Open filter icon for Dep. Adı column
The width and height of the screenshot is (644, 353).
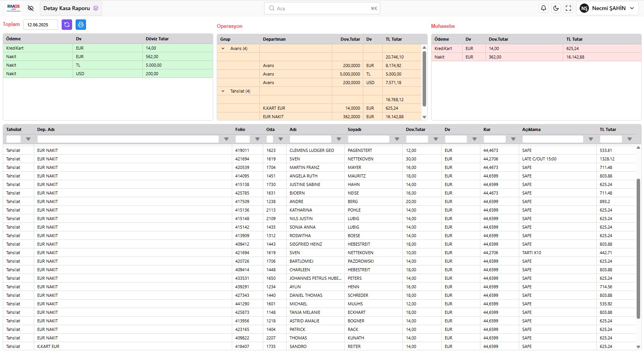click(226, 139)
